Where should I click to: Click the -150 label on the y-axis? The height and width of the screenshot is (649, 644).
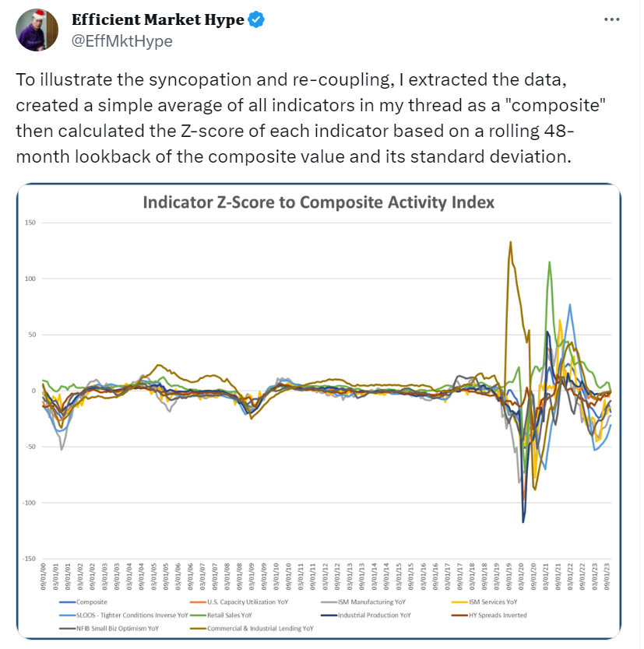[30, 559]
